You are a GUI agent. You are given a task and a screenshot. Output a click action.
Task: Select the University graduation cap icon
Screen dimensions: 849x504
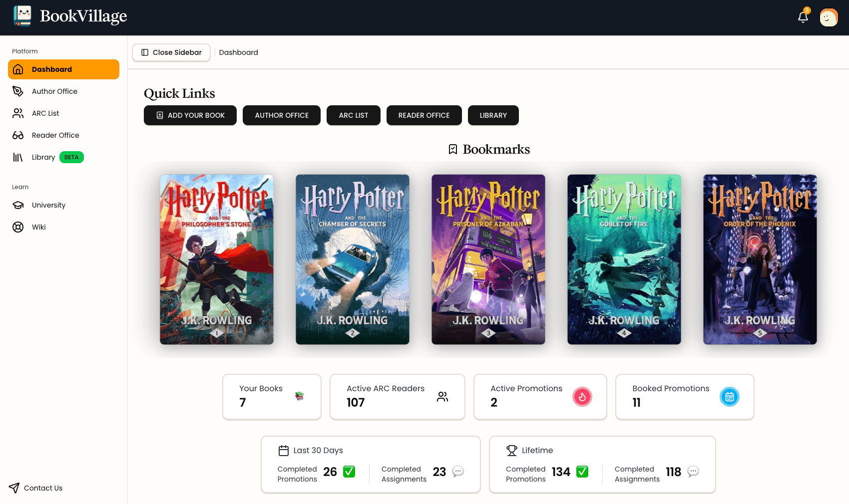coord(18,205)
